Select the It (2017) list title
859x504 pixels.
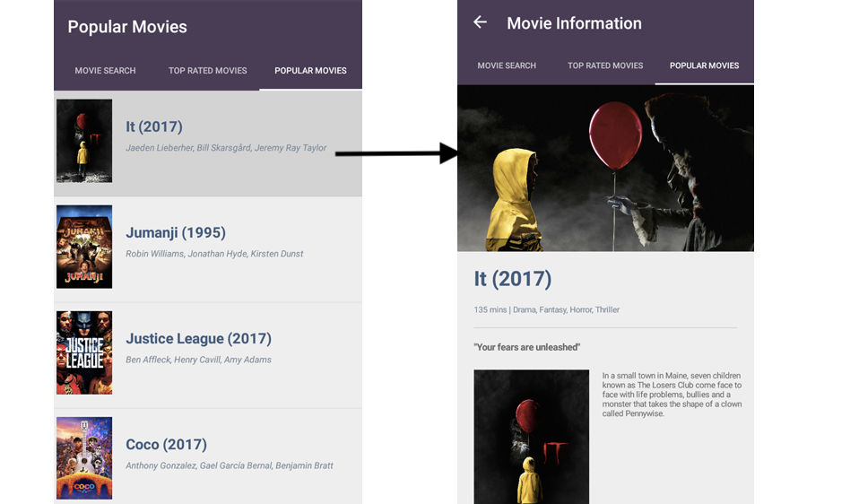(x=154, y=126)
